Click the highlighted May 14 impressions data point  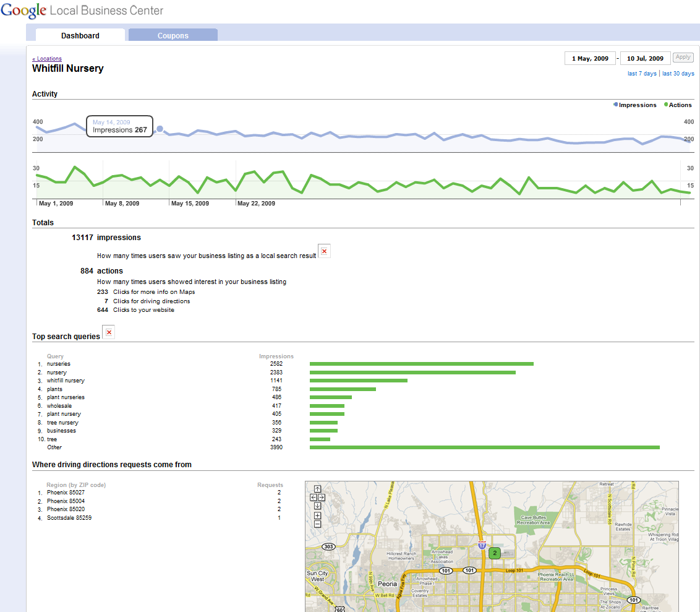coord(160,129)
